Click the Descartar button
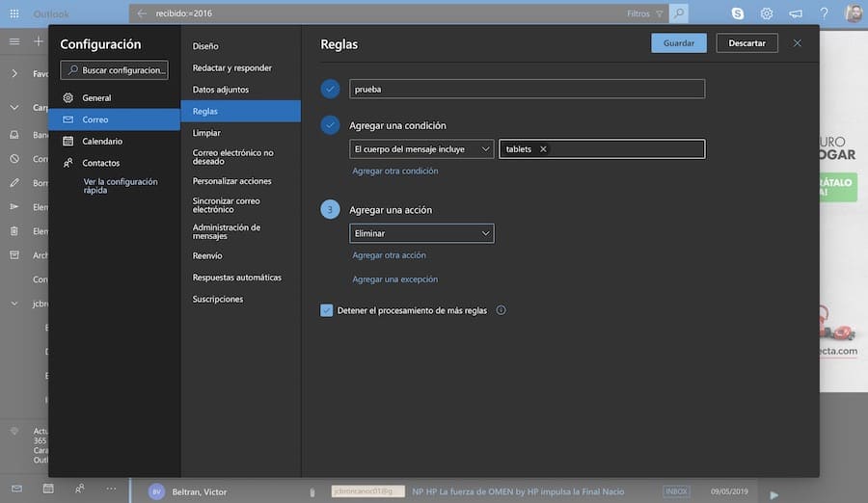The width and height of the screenshot is (868, 503). (746, 43)
